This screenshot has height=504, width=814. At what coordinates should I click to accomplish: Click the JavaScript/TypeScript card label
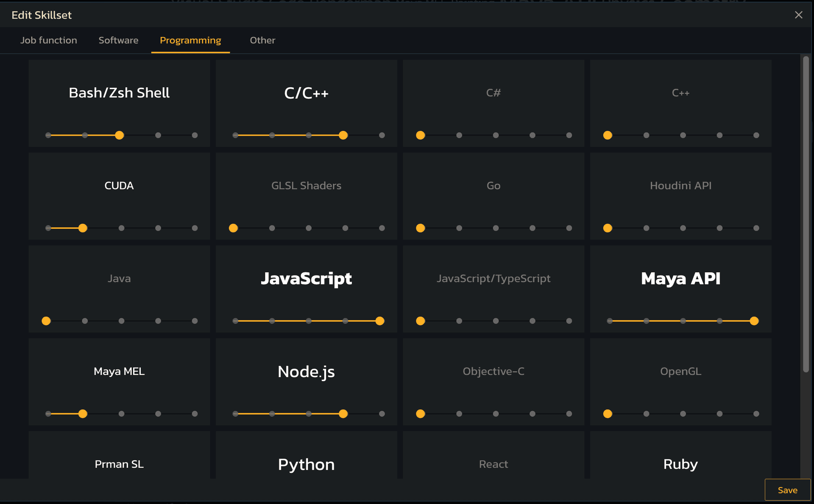click(x=493, y=278)
